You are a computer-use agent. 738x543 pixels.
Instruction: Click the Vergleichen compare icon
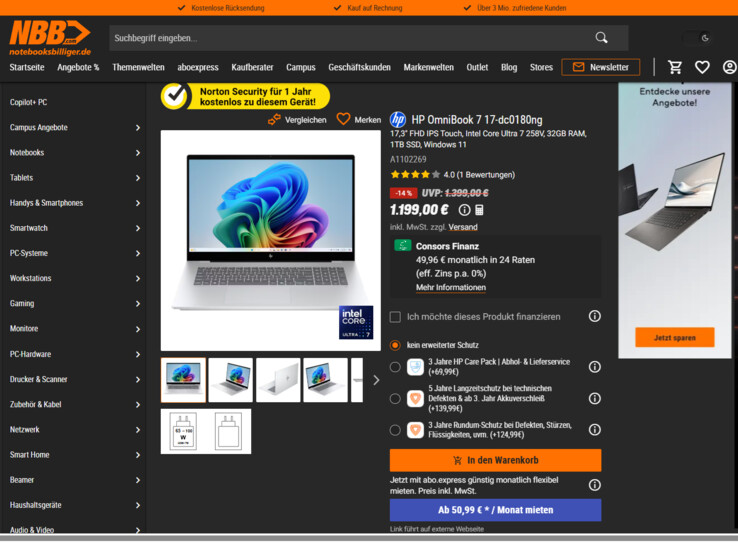tap(274, 120)
